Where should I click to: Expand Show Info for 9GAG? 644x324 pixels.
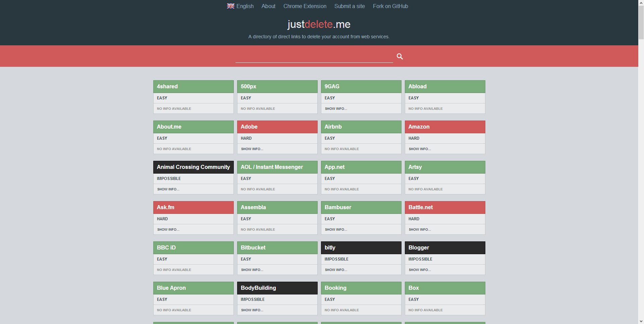point(336,109)
